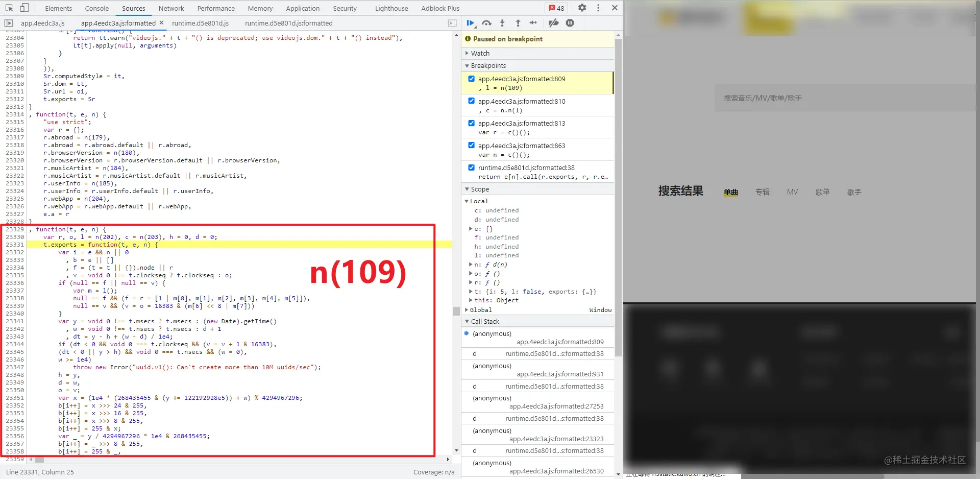This screenshot has width=980, height=479.
Task: Uncheck breakpoint at app.4eedc3a.js:formatted:813
Action: (472, 123)
